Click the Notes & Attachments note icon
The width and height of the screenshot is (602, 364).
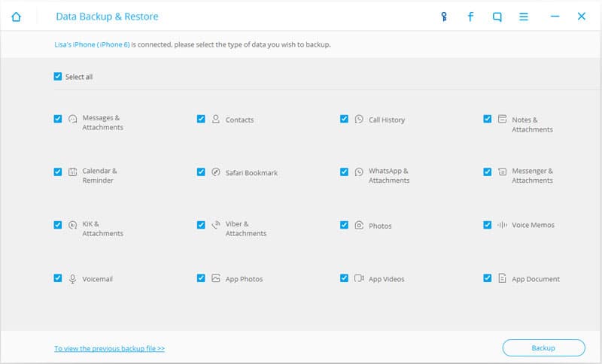tap(502, 119)
